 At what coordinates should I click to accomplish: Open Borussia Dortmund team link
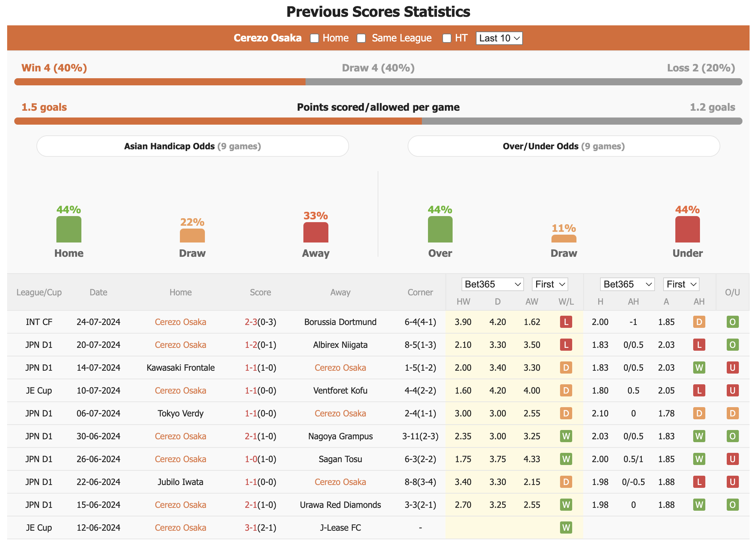pos(341,322)
